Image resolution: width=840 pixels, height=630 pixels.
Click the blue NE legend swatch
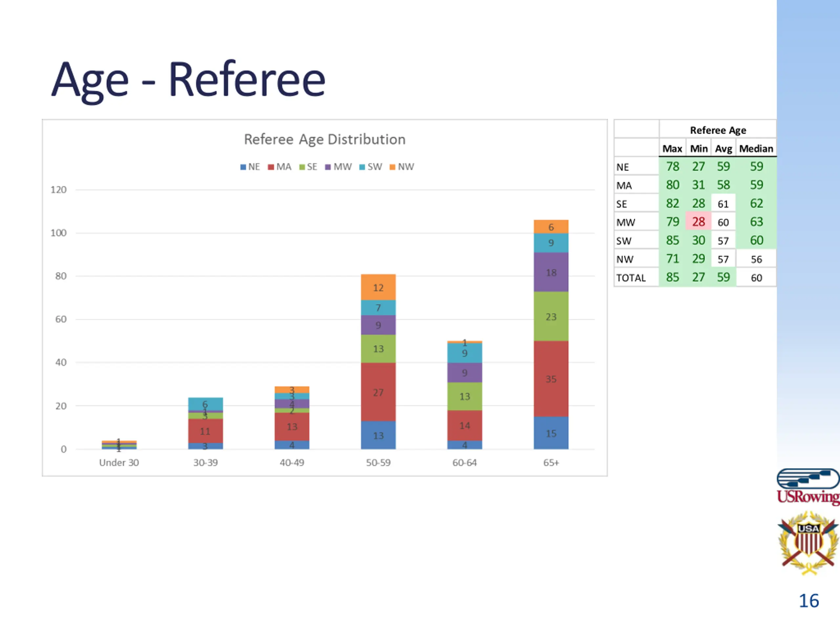(243, 167)
